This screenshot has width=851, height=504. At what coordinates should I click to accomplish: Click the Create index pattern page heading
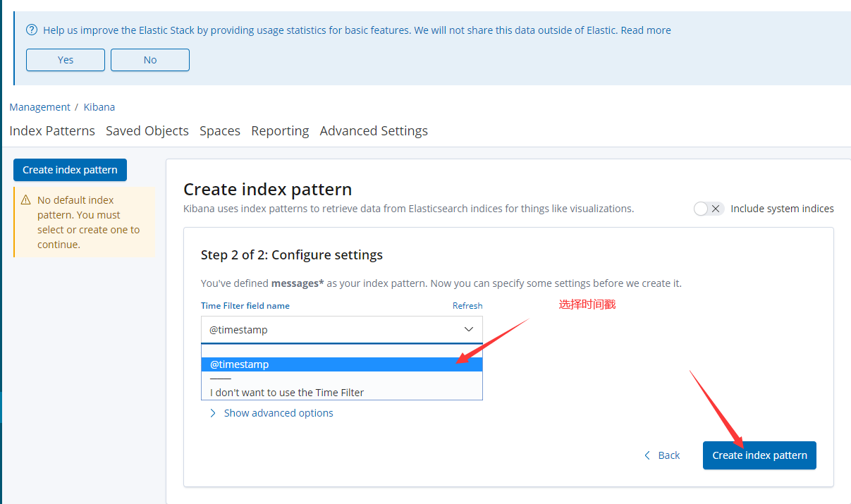coord(267,189)
